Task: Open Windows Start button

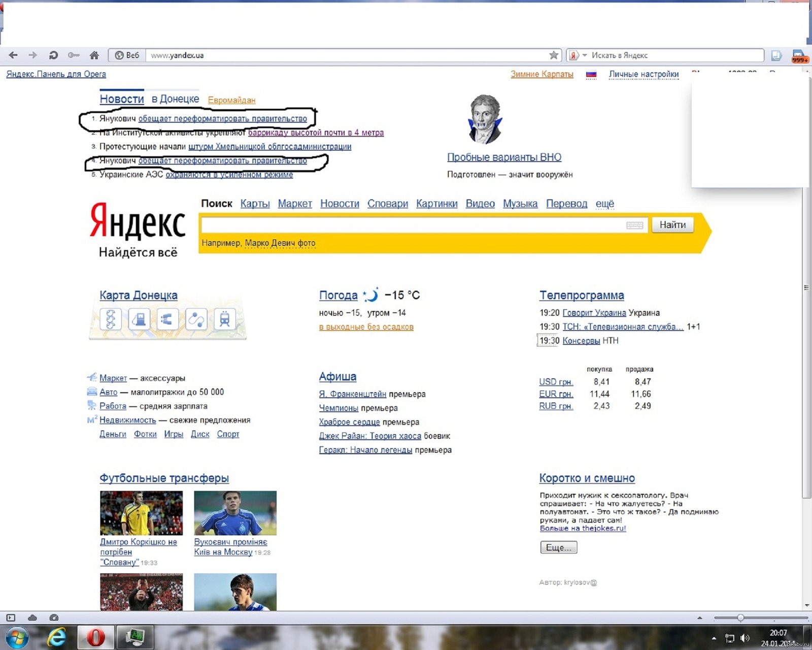Action: click(16, 638)
